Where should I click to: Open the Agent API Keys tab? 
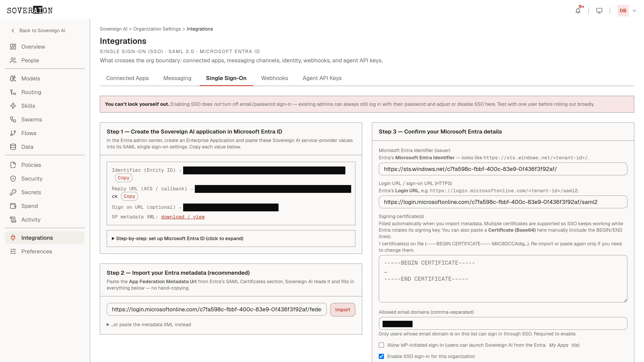(x=322, y=78)
